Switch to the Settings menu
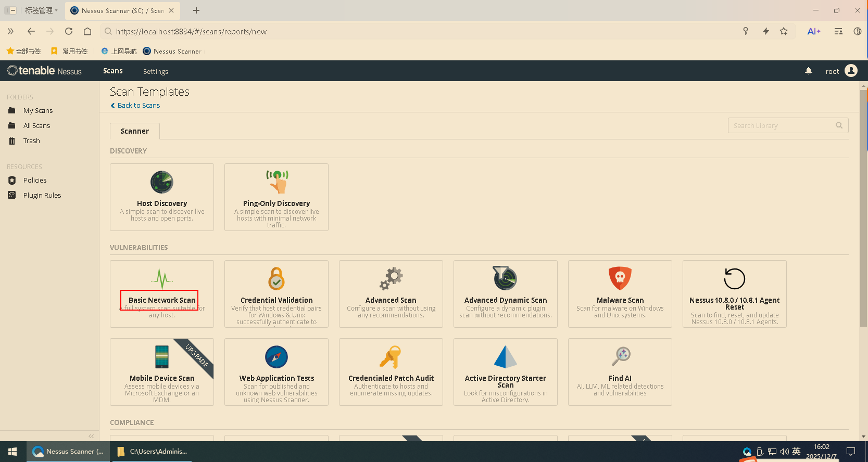The image size is (868, 462). pyautogui.click(x=156, y=71)
